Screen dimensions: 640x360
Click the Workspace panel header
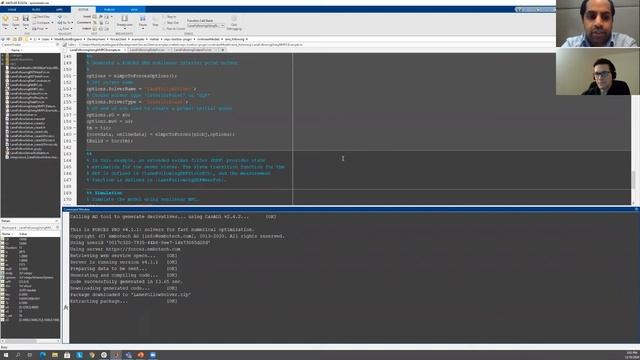coord(30,228)
